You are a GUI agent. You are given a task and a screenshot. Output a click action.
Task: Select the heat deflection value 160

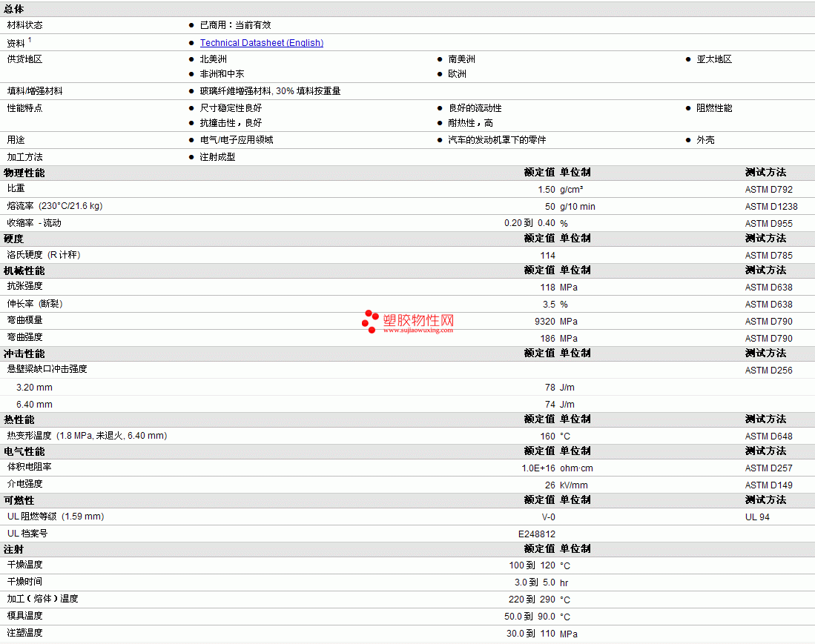pos(548,436)
